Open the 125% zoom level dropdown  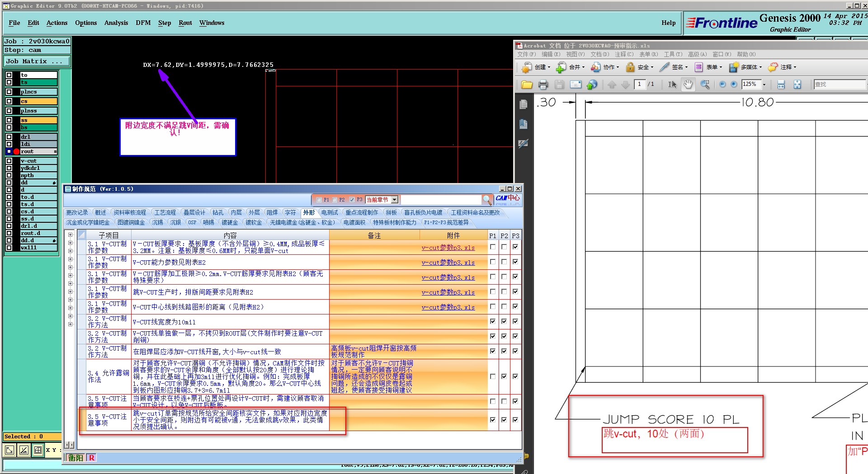pyautogui.click(x=764, y=84)
